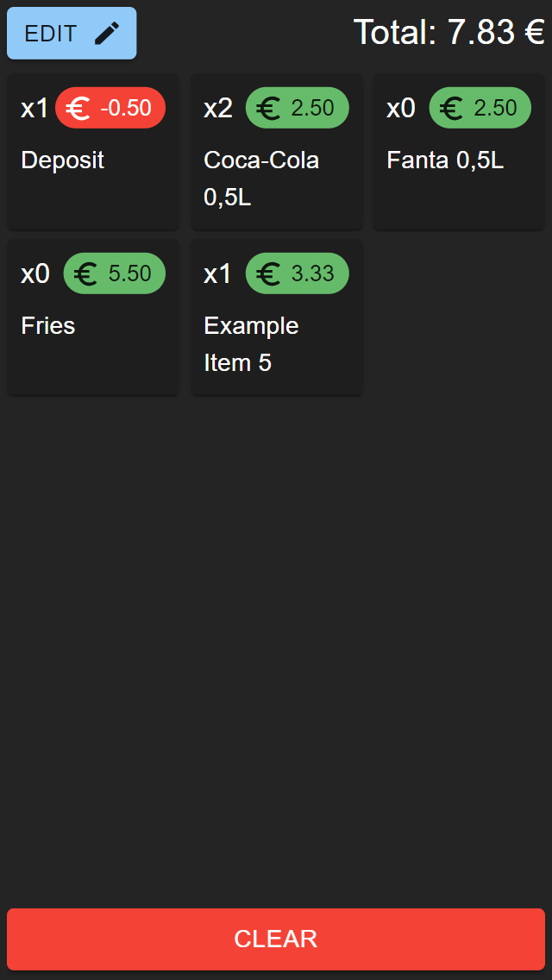Click the pencil icon on the EDIT button
The width and height of the screenshot is (552, 980).
tap(107, 34)
